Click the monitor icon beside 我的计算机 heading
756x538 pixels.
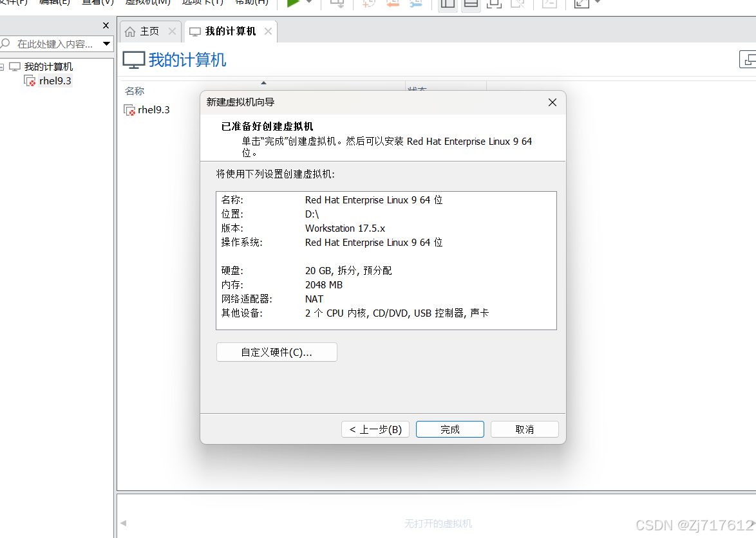coord(133,60)
